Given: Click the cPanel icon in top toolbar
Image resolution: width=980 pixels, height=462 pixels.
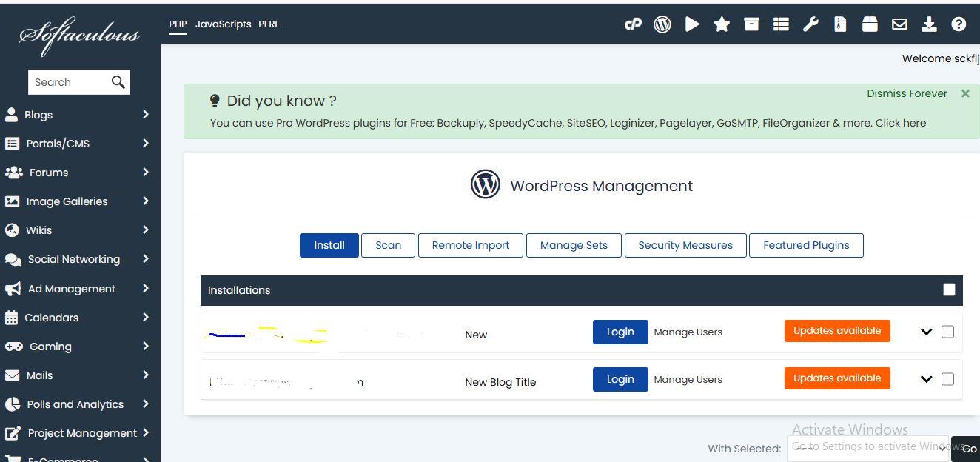Looking at the screenshot, I should click(632, 24).
